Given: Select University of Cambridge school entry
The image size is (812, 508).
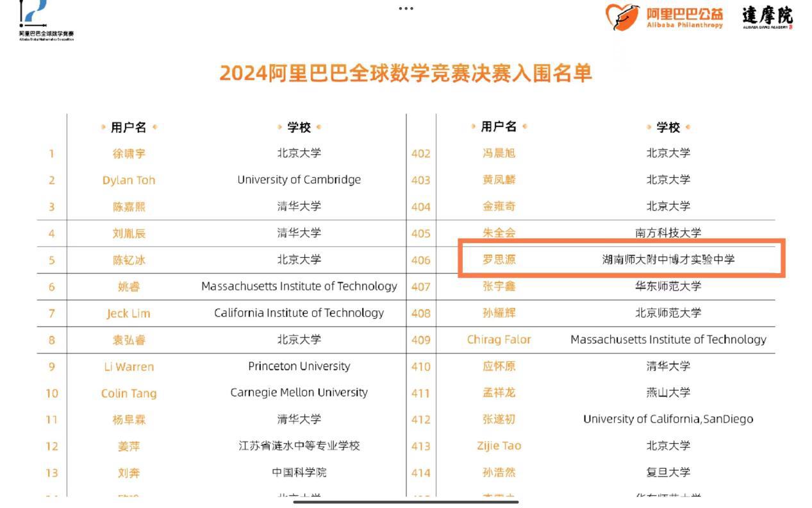Looking at the screenshot, I should tap(299, 180).
